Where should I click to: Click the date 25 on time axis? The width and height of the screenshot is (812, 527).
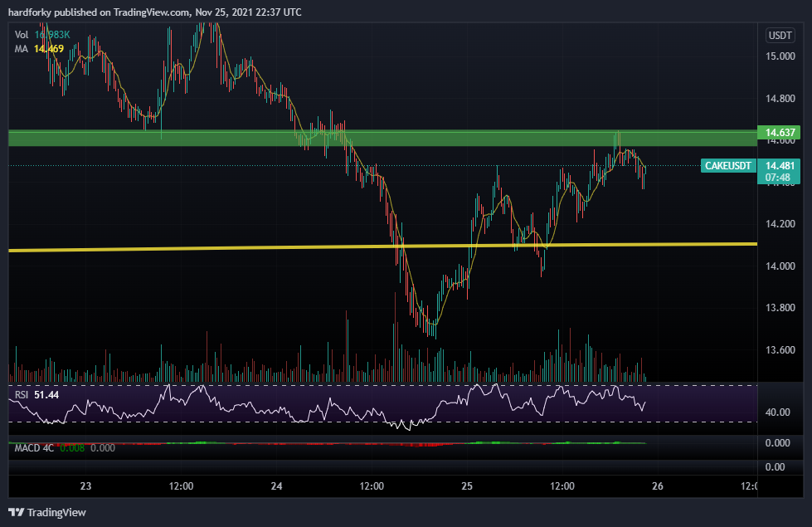pos(467,486)
